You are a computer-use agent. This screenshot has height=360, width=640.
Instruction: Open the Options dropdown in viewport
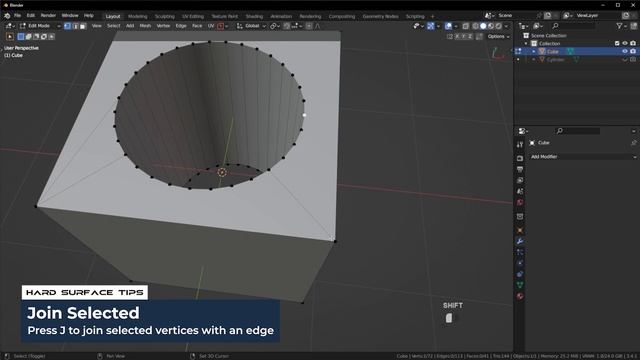(498, 37)
